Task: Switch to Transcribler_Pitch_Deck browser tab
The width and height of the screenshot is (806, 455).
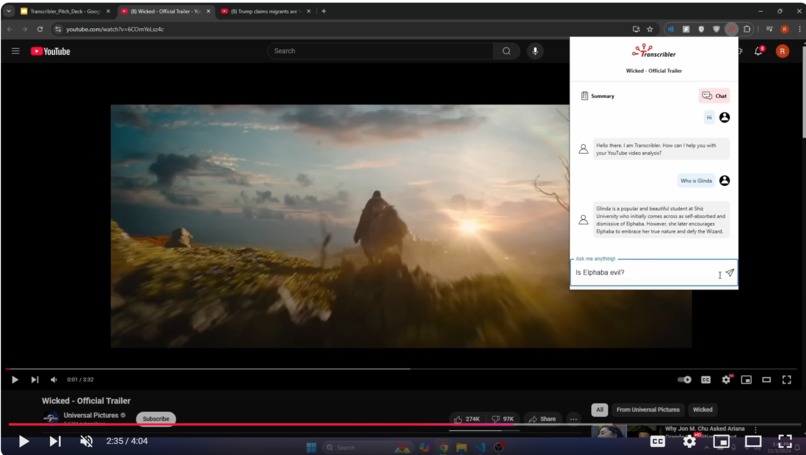Action: 65,11
